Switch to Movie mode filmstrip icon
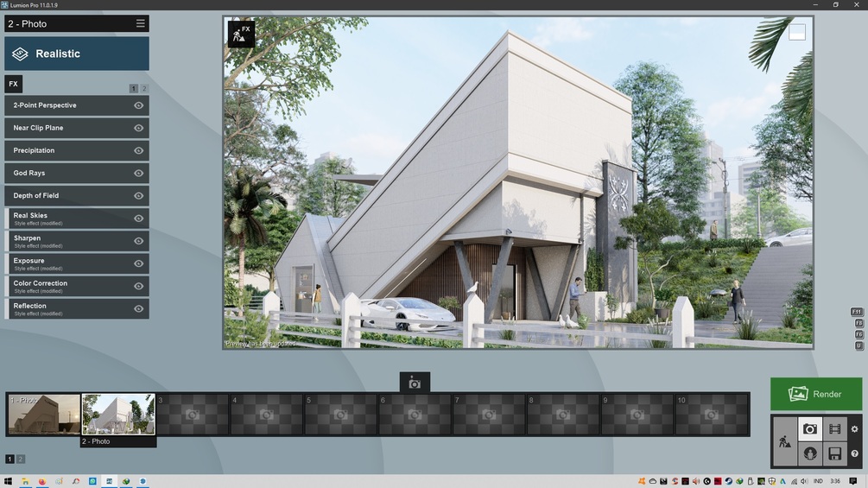The width and height of the screenshot is (868, 488). pyautogui.click(x=835, y=428)
